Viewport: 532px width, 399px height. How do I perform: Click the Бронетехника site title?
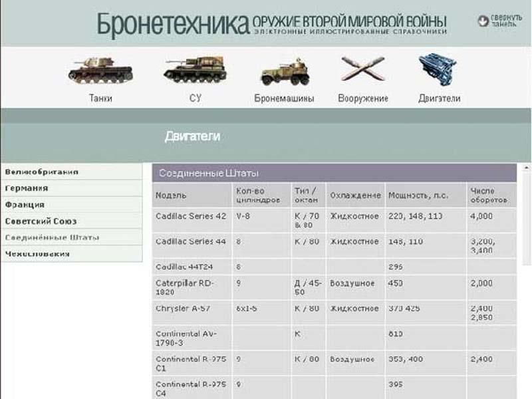[173, 24]
